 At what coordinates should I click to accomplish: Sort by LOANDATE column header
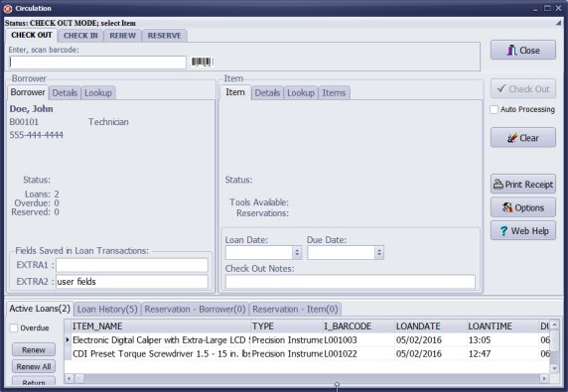coord(431,327)
